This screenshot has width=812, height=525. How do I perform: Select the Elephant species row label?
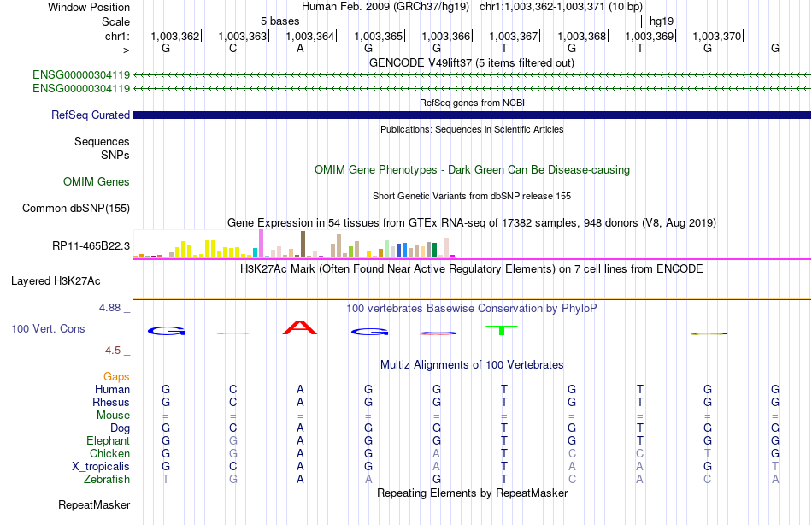(109, 441)
